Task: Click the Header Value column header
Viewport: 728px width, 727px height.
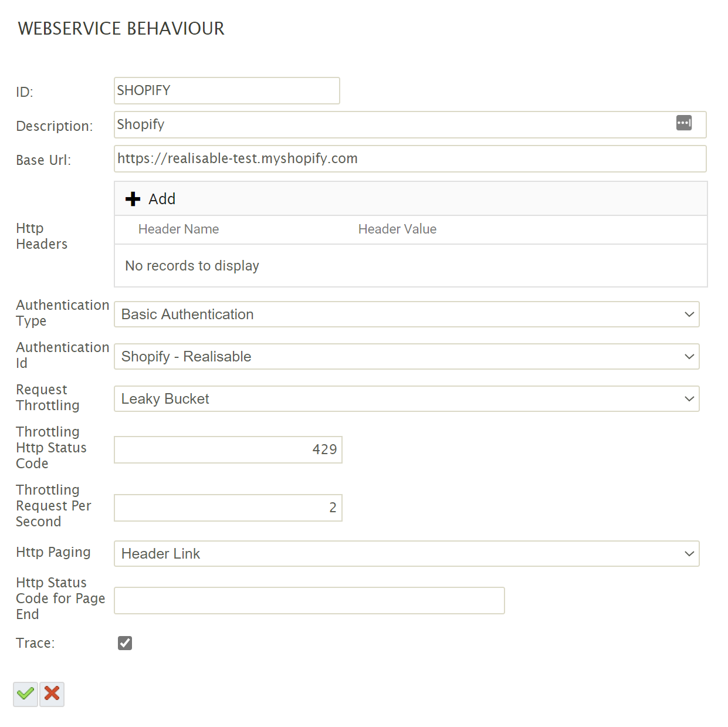Action: 397,229
